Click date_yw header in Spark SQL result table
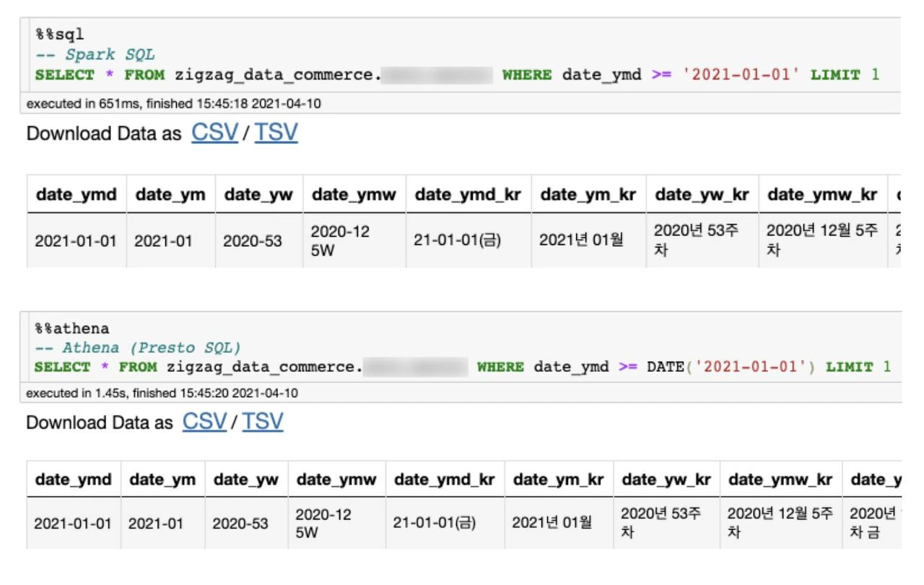Image resolution: width=924 pixels, height=585 pixels. (x=259, y=194)
